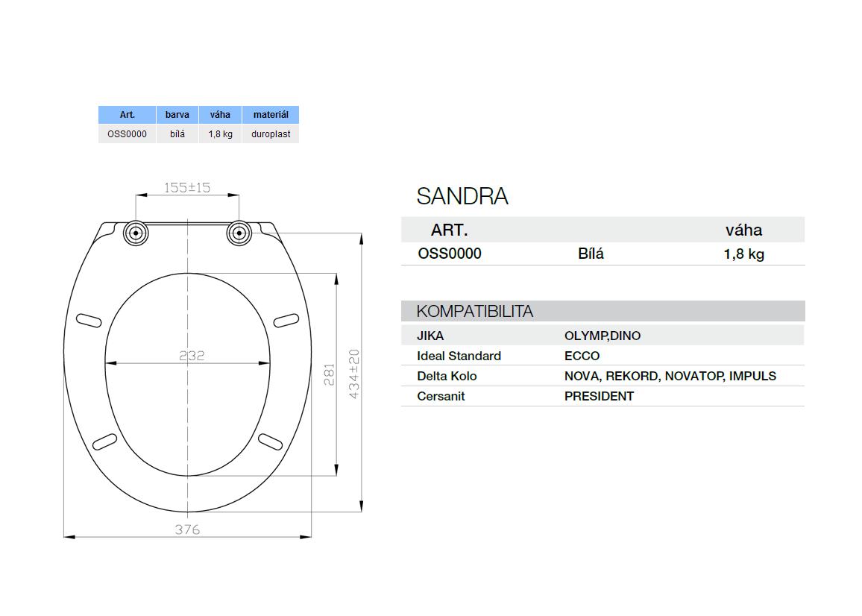Image resolution: width=862 pixels, height=616 pixels.
Task: Select the 'JIKA' brand row label
Action: (430, 336)
